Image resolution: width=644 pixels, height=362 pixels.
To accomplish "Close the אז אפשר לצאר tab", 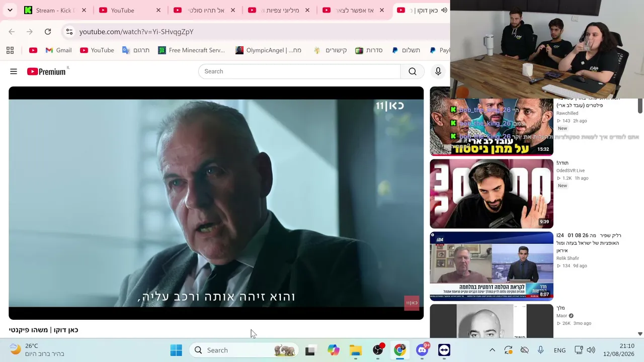I will point(382,10).
